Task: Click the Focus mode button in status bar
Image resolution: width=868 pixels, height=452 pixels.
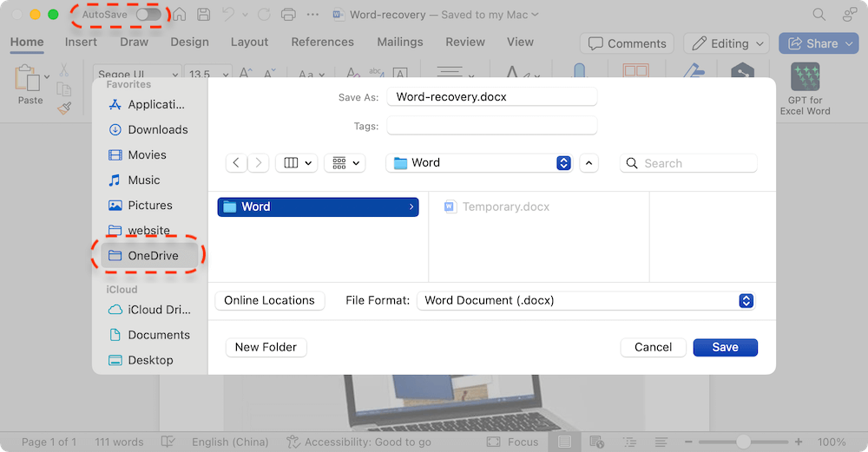Action: (512, 442)
